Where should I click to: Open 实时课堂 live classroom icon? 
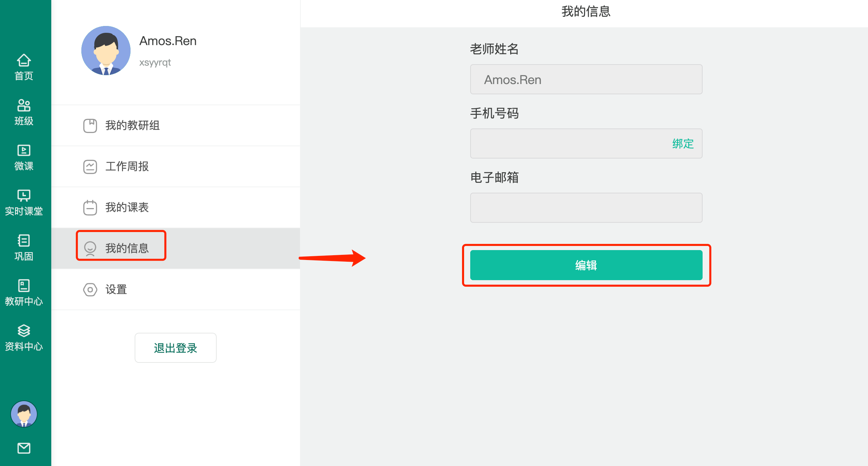[x=24, y=195]
